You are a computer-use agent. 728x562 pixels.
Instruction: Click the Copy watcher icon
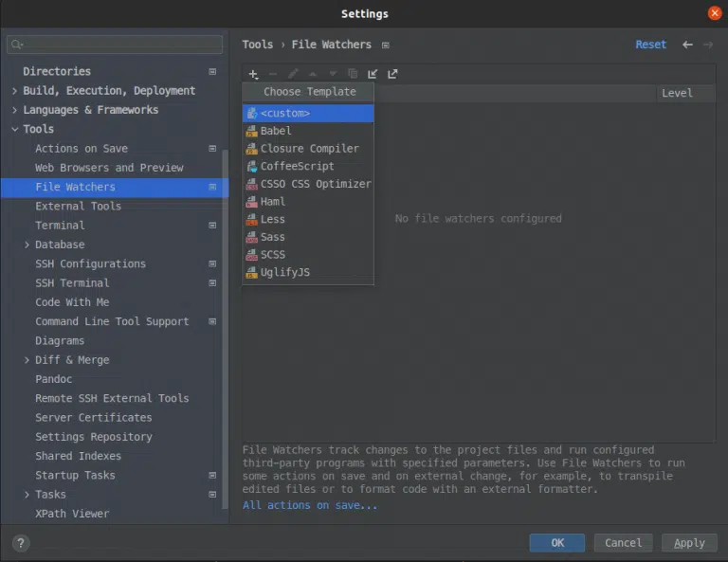[x=353, y=74]
